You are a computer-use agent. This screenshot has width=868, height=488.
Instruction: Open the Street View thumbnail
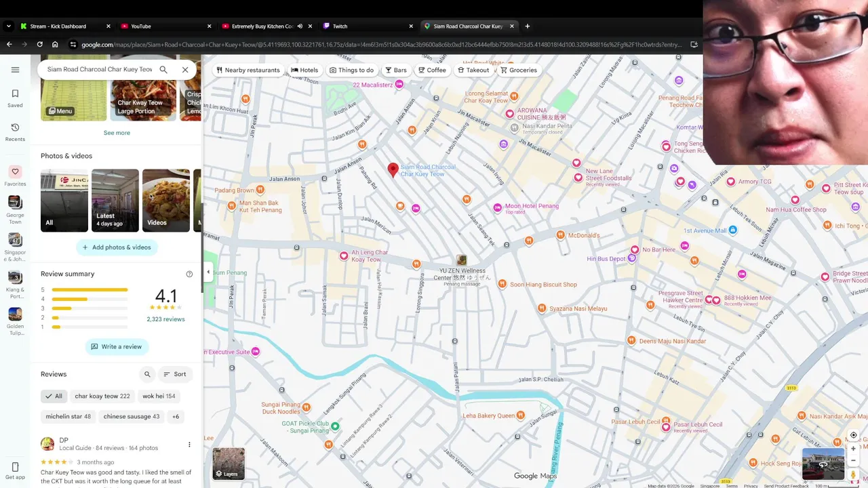coord(823,464)
